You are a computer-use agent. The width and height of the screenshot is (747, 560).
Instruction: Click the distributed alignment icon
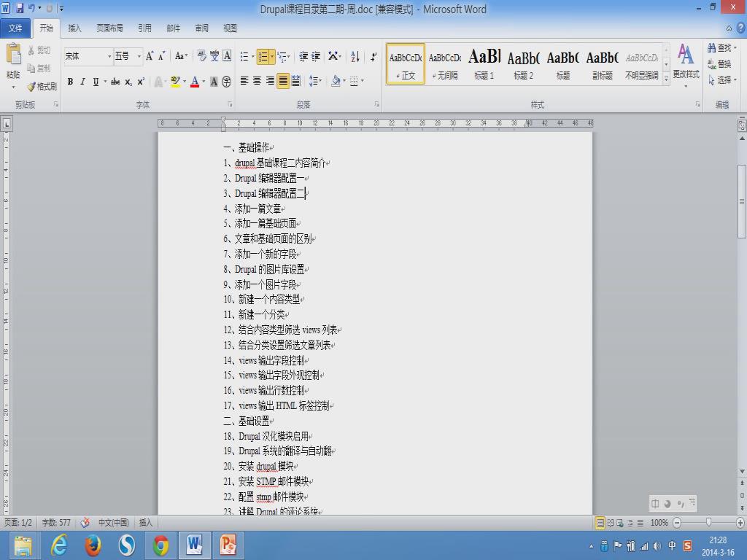point(296,81)
